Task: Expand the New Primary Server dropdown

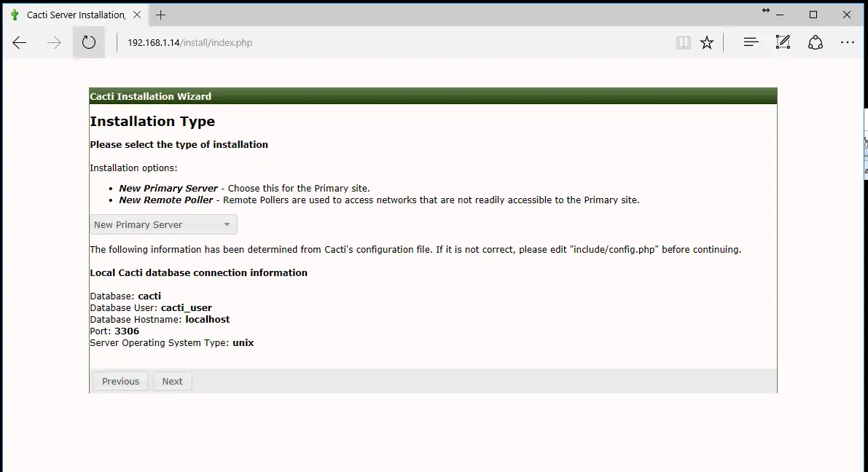Action: coord(163,224)
